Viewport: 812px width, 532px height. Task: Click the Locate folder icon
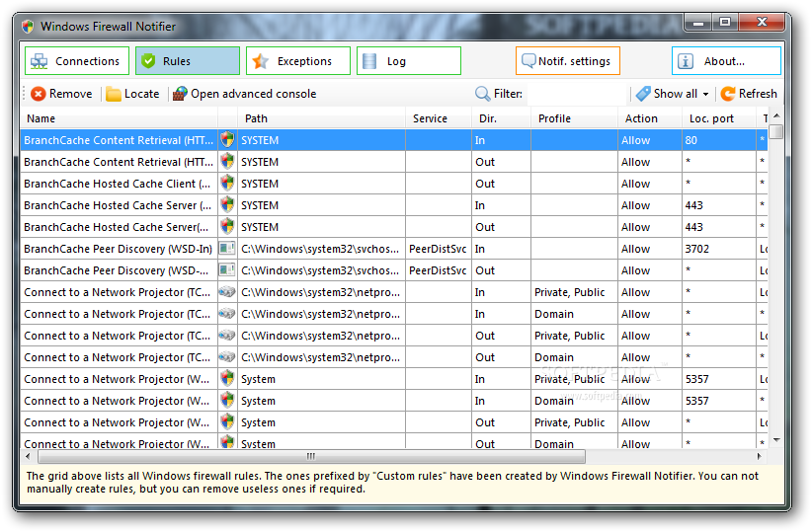pyautogui.click(x=114, y=94)
